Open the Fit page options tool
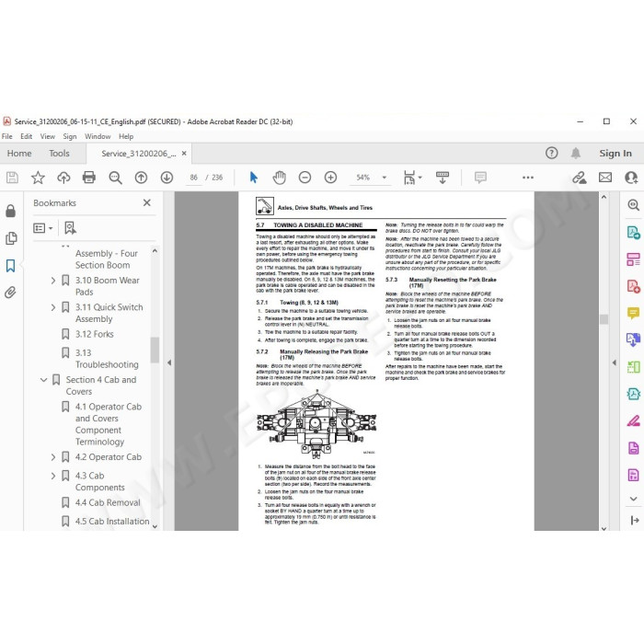 click(x=409, y=178)
